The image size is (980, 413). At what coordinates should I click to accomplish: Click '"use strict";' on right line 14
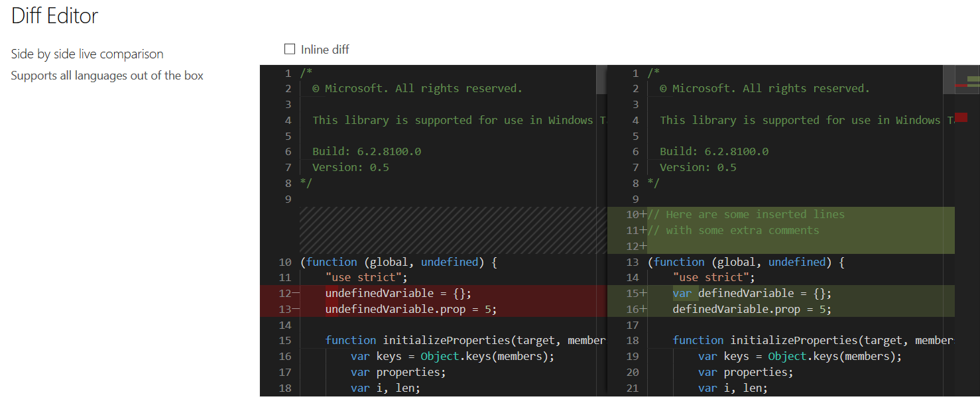713,277
